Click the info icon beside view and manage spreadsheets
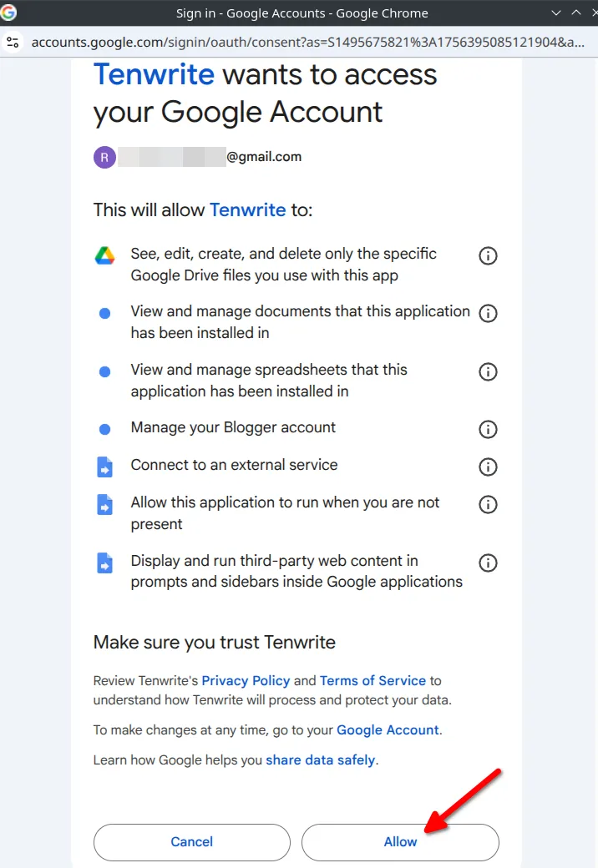The width and height of the screenshot is (598, 868). pos(488,372)
